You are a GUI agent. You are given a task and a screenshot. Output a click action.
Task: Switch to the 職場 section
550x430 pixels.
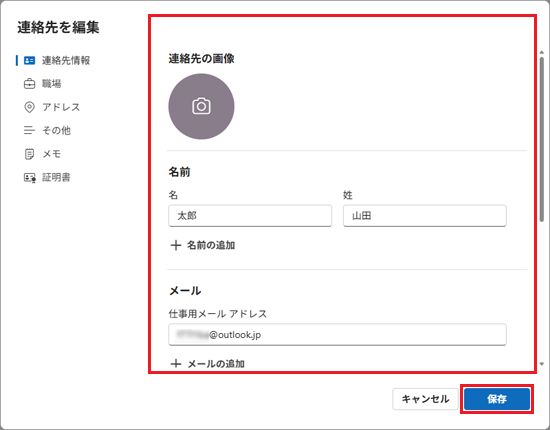(42, 84)
